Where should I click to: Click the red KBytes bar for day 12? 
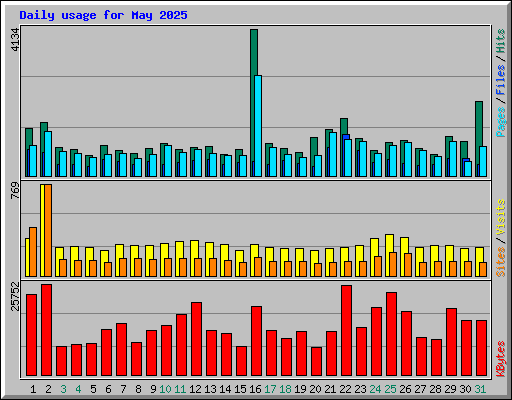coord(196,339)
